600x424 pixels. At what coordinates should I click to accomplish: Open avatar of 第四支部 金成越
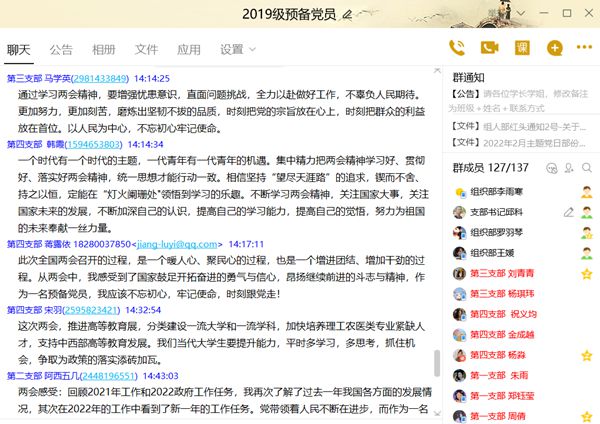tap(460, 335)
